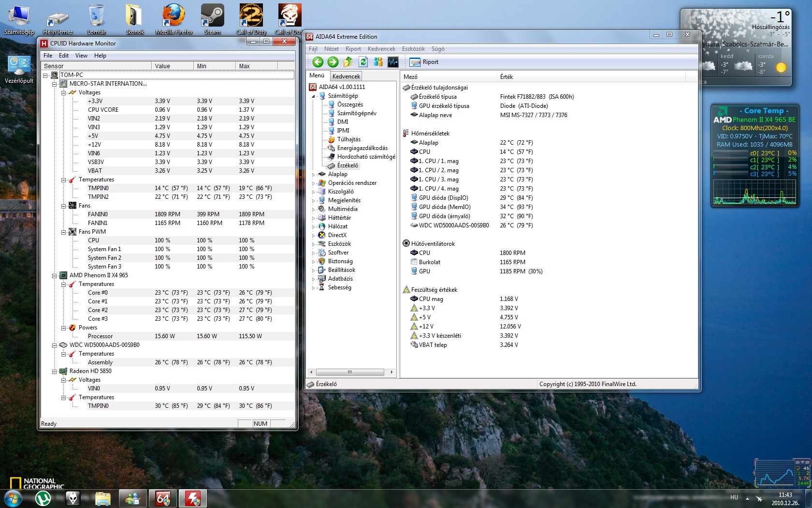Click the Biztonság shield icon in AIDA64 tree
The image size is (812, 508).
pos(322,261)
